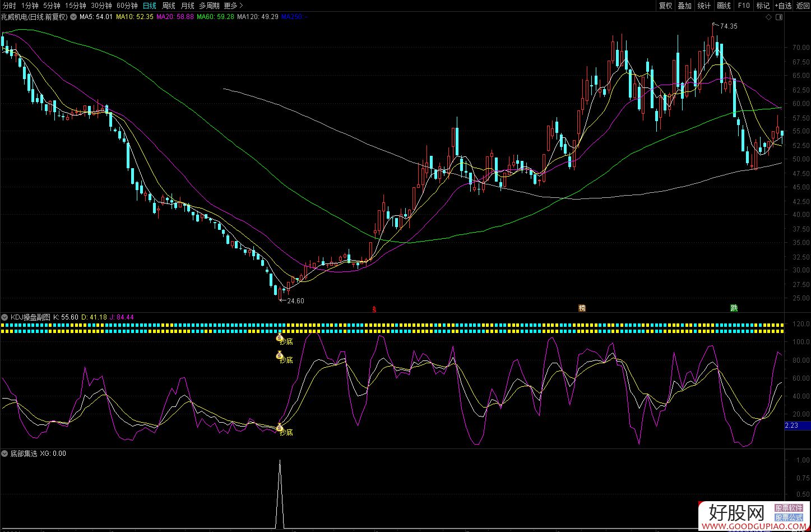The image size is (811, 532).
Task: Select the 30分钟 period tab
Action: tap(101, 6)
